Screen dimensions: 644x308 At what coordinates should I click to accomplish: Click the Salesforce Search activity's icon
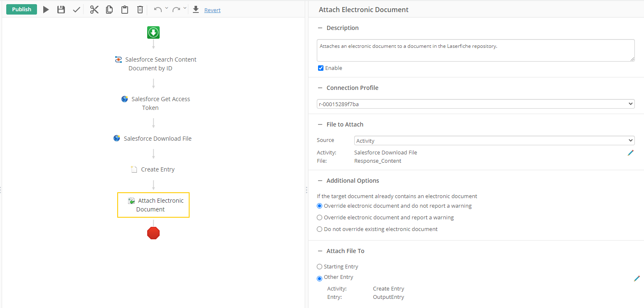tap(118, 60)
